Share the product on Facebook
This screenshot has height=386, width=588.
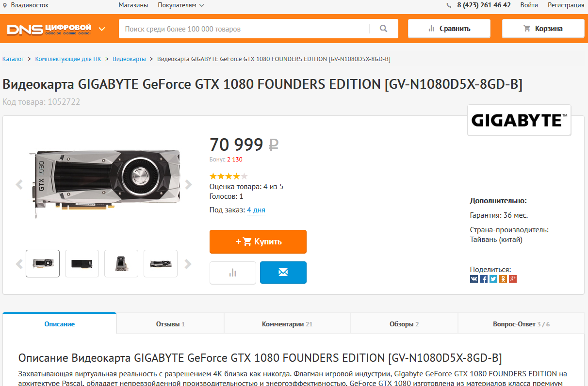484,279
